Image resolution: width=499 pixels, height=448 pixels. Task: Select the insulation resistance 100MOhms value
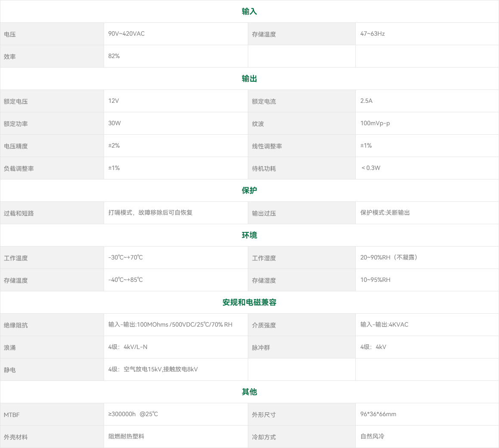pyautogui.click(x=170, y=324)
